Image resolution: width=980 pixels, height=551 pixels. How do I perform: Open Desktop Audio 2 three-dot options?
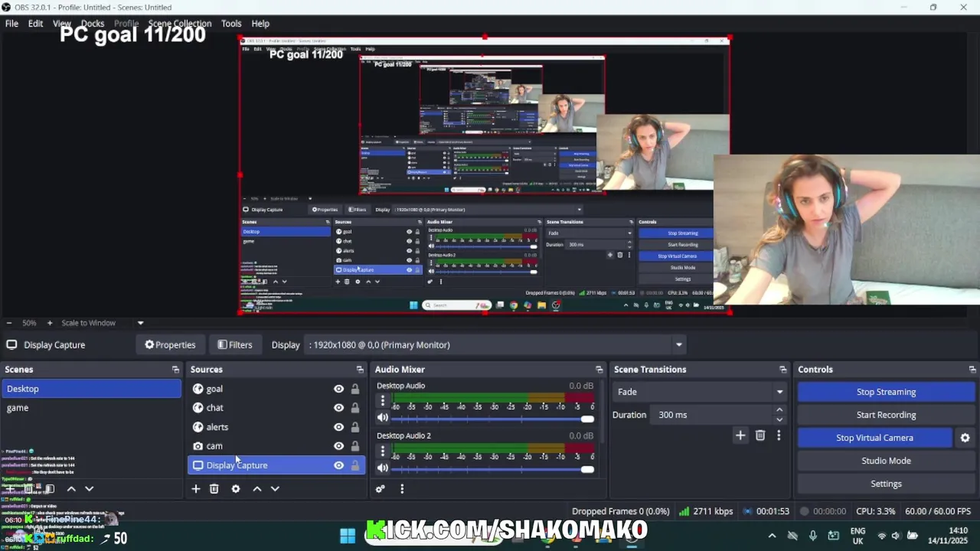click(x=383, y=451)
